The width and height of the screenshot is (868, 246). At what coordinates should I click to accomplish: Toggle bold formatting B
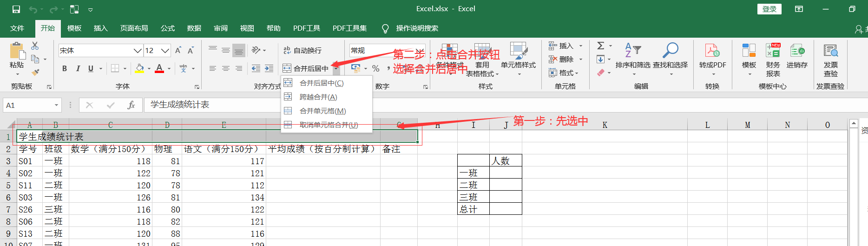(65, 68)
